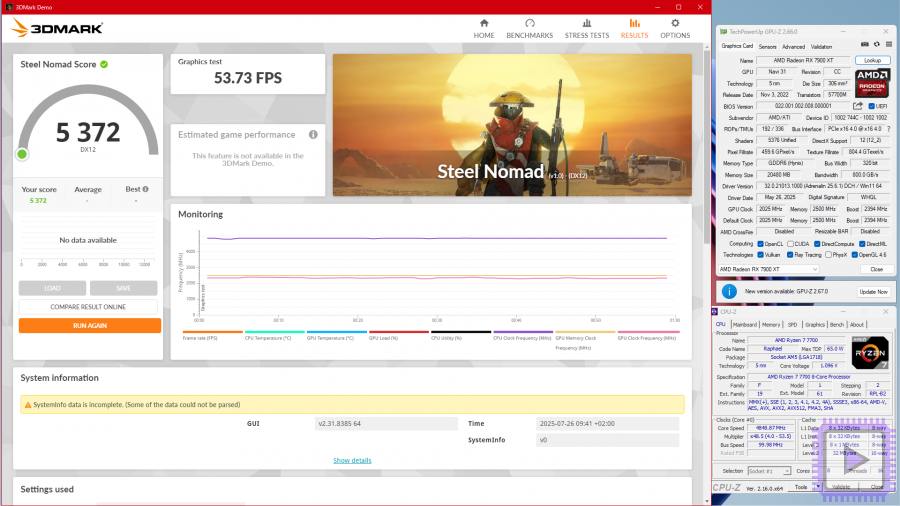This screenshot has width=900, height=506.
Task: Click the 3DMark logo in the header
Action: (x=57, y=28)
